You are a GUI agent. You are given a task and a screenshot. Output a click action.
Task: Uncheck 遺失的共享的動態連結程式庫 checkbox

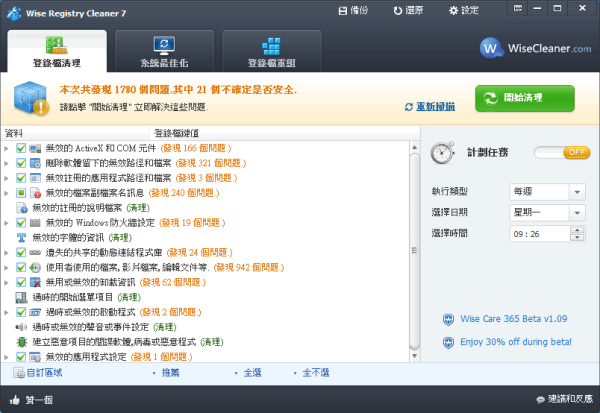pos(21,253)
